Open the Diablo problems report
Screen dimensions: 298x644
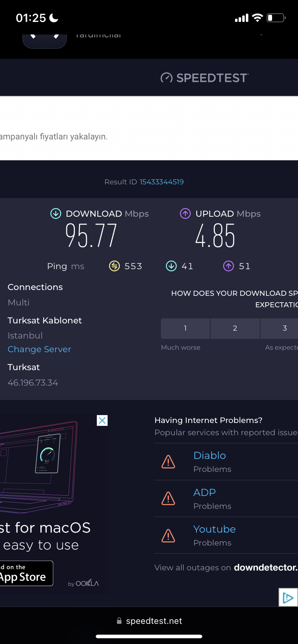pyautogui.click(x=209, y=455)
